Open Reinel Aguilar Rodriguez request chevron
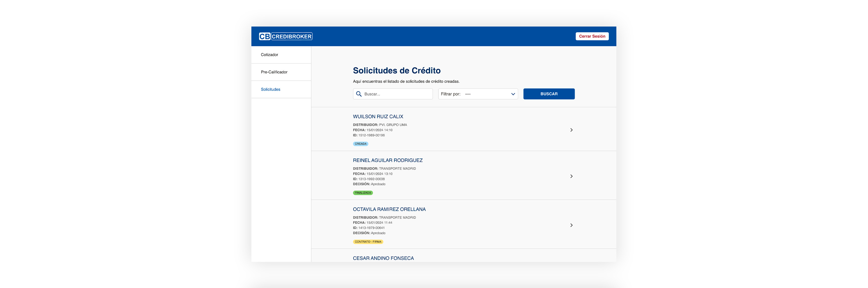 coord(571,176)
